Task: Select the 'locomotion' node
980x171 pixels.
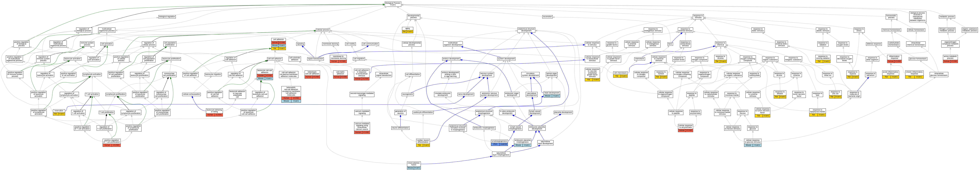Action: tap(548, 17)
